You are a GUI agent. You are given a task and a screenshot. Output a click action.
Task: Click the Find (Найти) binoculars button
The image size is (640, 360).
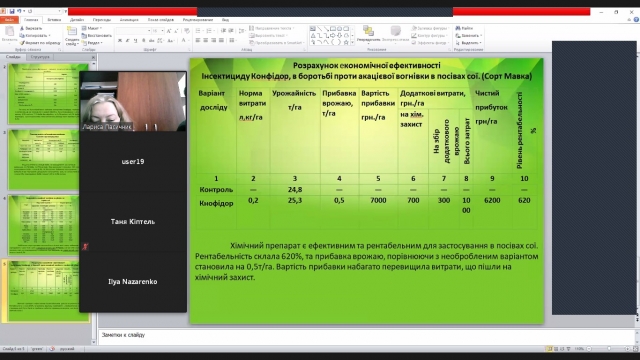(x=464, y=28)
